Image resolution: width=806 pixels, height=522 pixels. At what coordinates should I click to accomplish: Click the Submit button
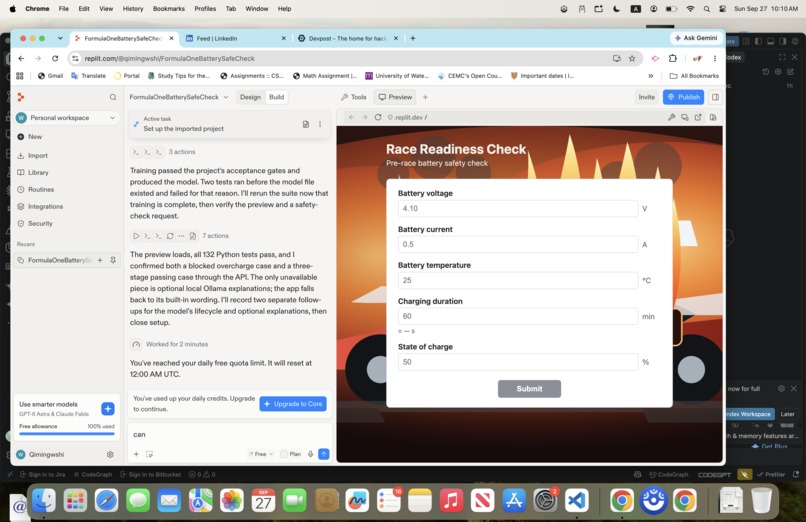coord(529,388)
